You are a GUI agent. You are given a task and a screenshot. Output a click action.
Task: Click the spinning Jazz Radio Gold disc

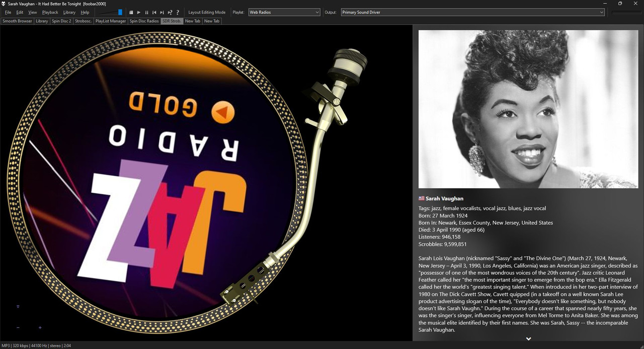pyautogui.click(x=157, y=183)
